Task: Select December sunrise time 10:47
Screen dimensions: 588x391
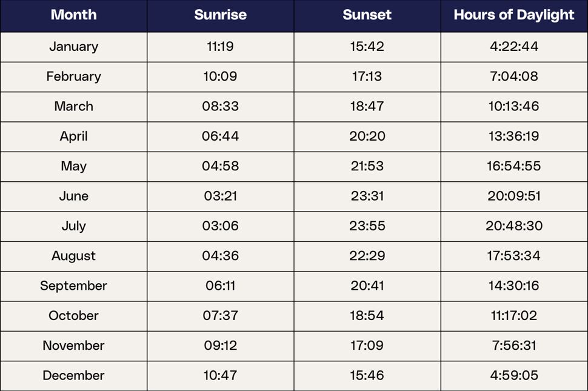Action: 220,375
